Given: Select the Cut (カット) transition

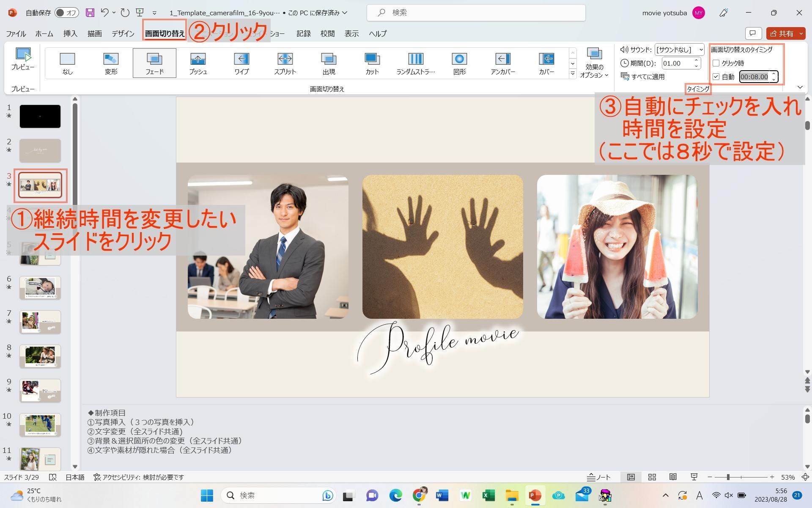Looking at the screenshot, I should pyautogui.click(x=372, y=63).
